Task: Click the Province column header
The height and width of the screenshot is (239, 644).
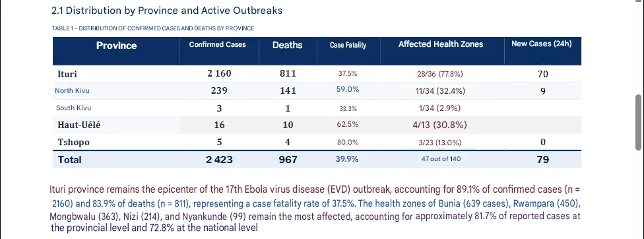Action: pyautogui.click(x=116, y=46)
